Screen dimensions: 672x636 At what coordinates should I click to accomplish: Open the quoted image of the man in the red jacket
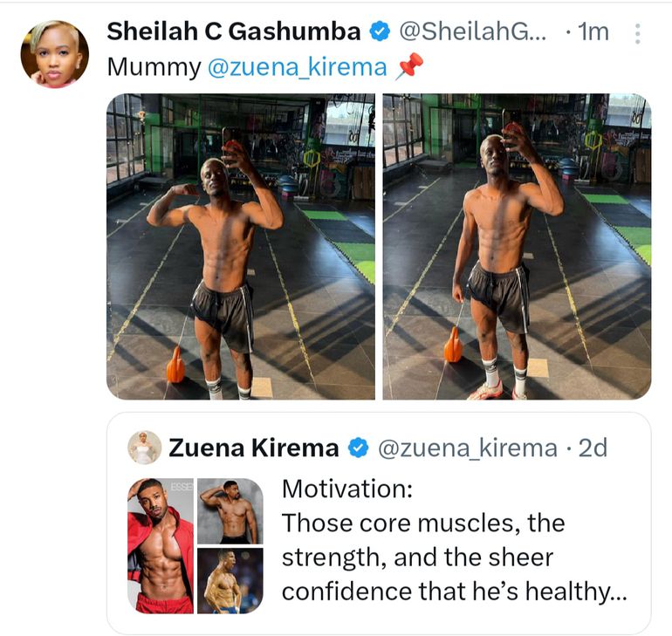161,546
